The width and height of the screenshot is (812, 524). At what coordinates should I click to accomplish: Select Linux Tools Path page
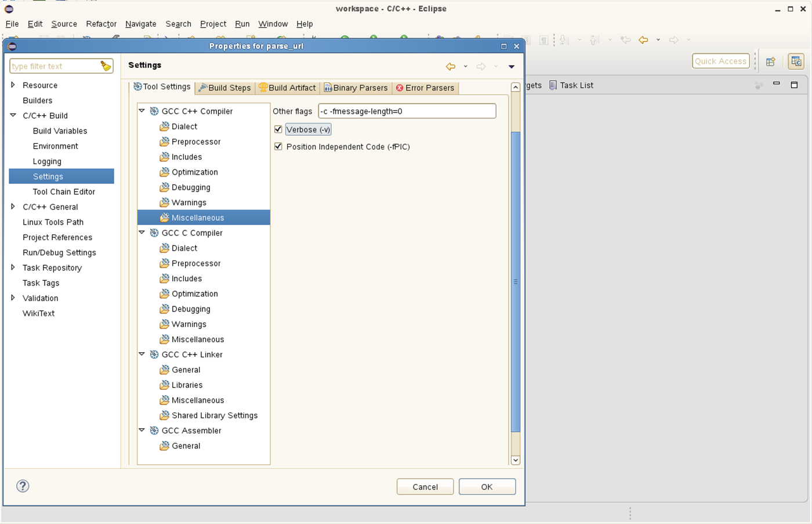53,222
